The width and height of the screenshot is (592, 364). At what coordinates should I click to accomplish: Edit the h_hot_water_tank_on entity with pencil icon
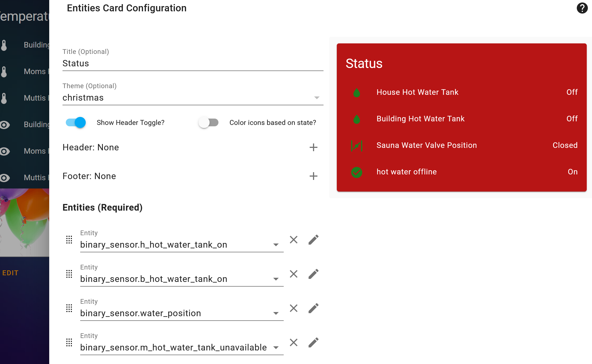(x=314, y=240)
